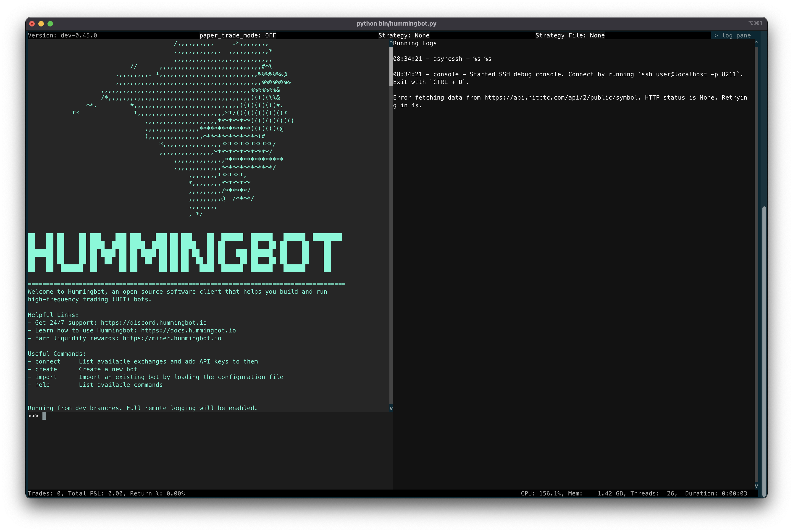This screenshot has width=793, height=532.
Task: Select the Running Logs header
Action: (415, 43)
